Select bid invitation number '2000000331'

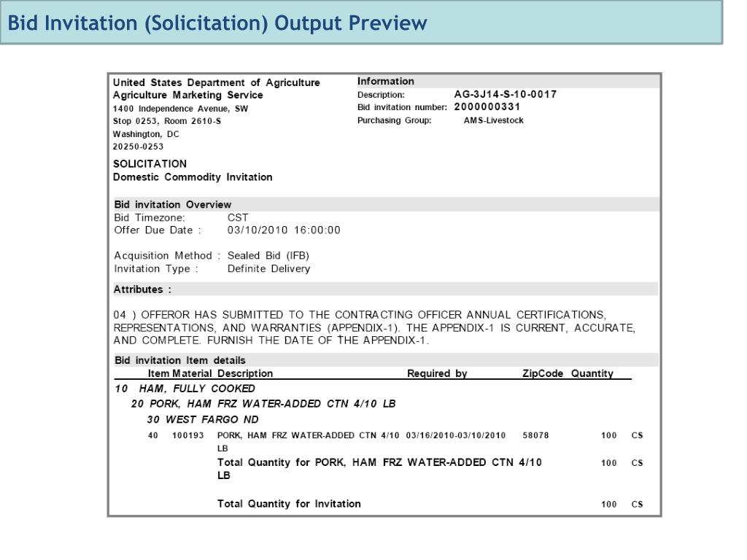tap(487, 106)
